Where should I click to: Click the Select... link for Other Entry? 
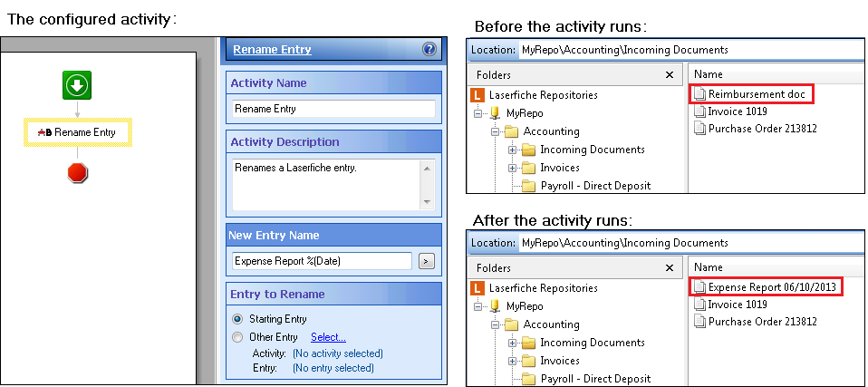click(328, 337)
